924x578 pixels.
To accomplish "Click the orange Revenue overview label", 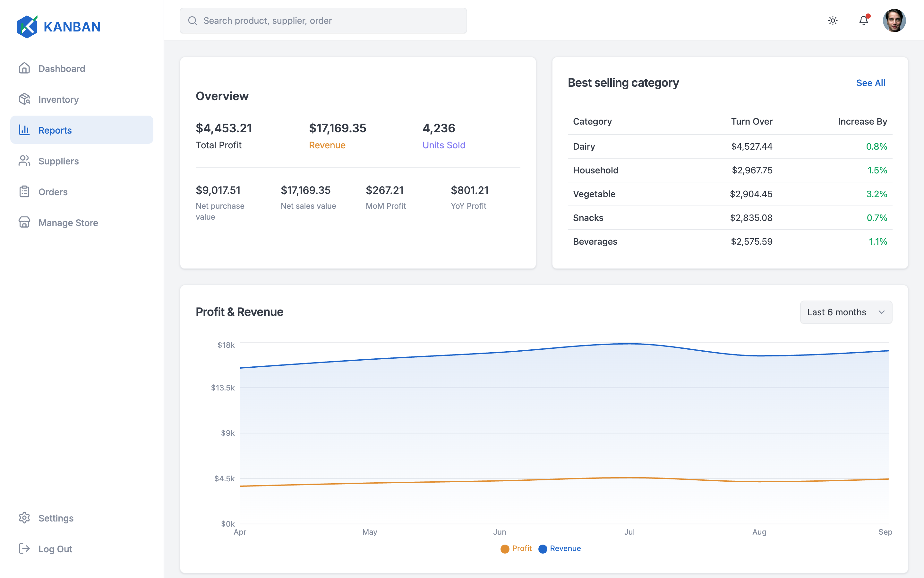I will (x=327, y=145).
